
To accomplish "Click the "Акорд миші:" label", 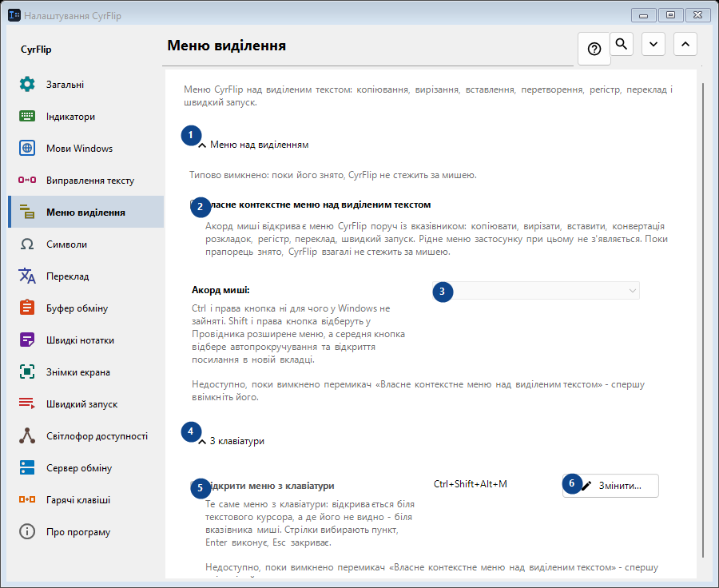I will 220,290.
